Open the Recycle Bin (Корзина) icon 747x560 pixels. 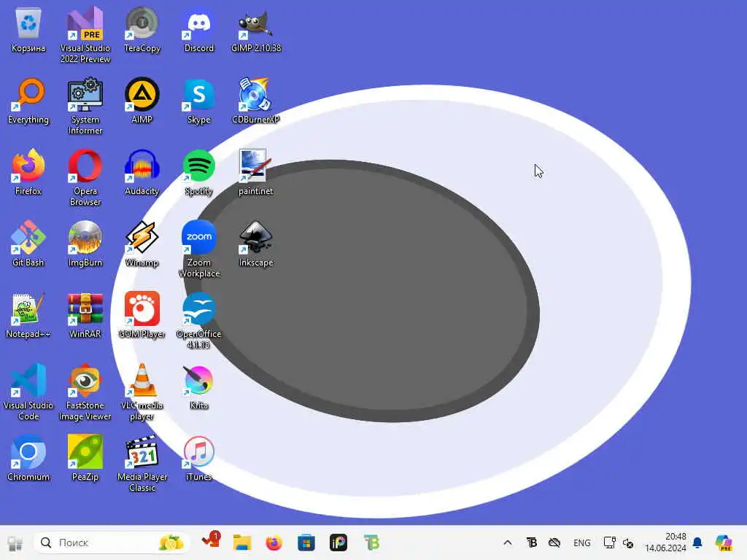(x=28, y=29)
